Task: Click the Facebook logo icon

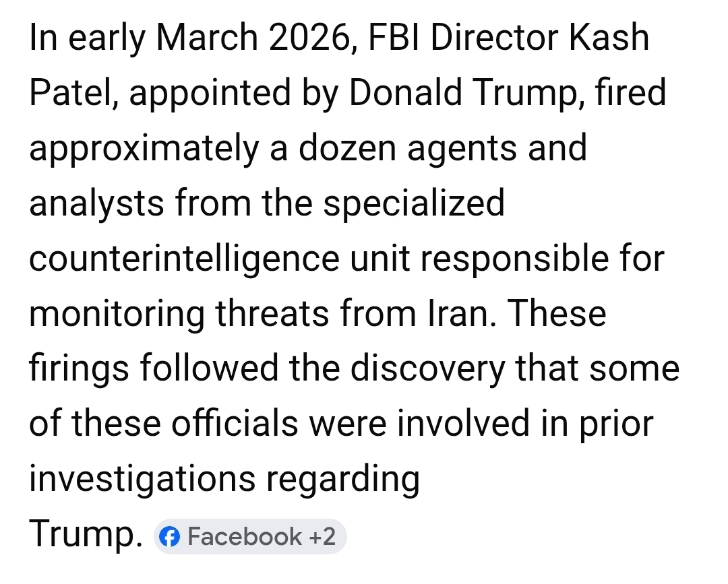Action: (x=172, y=537)
